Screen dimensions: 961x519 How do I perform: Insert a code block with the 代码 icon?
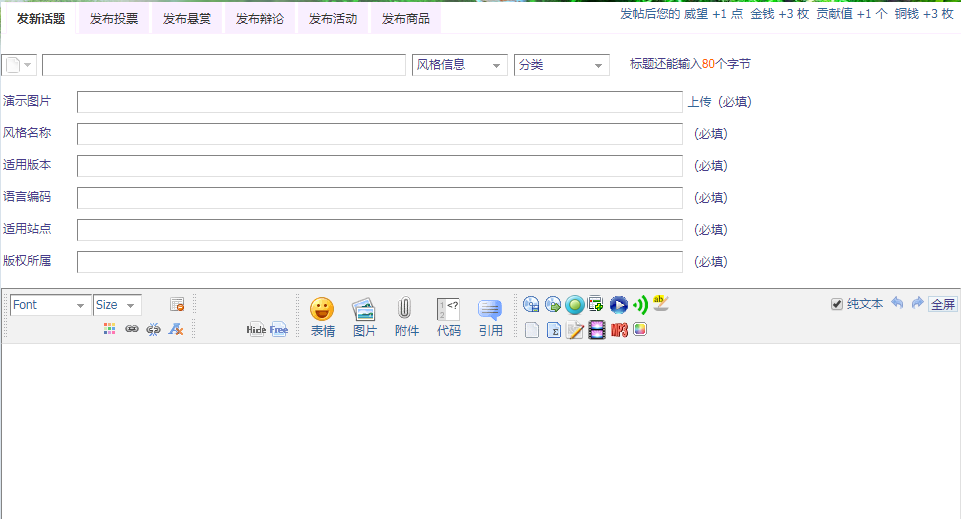click(x=448, y=309)
